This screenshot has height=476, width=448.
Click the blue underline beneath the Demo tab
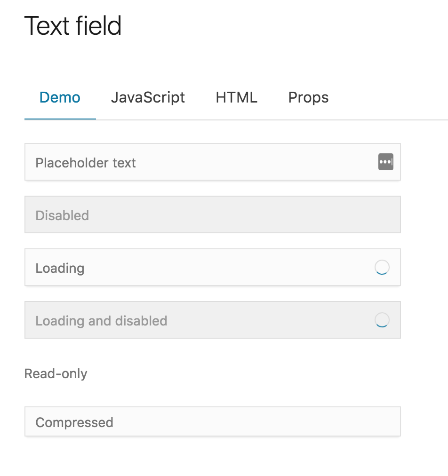click(x=60, y=119)
